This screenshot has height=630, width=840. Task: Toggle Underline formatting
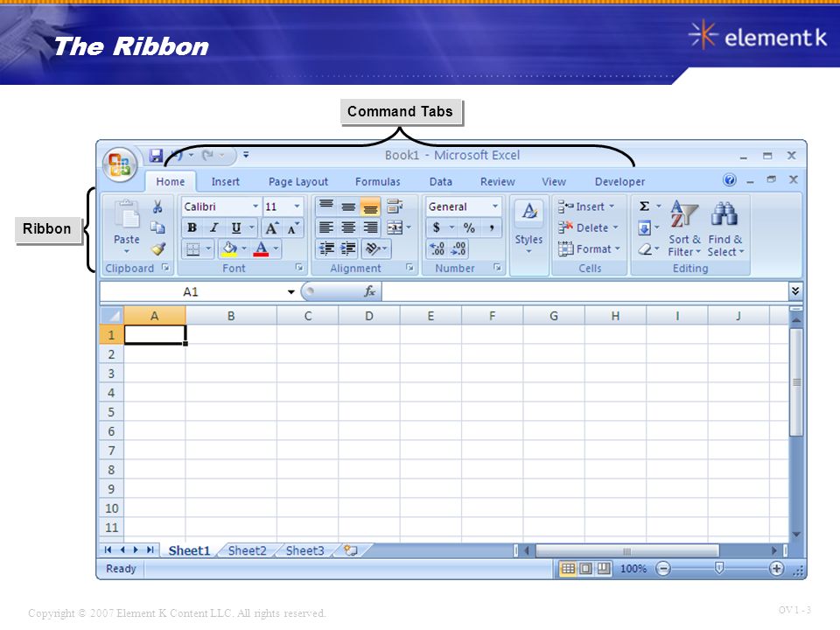pos(235,228)
